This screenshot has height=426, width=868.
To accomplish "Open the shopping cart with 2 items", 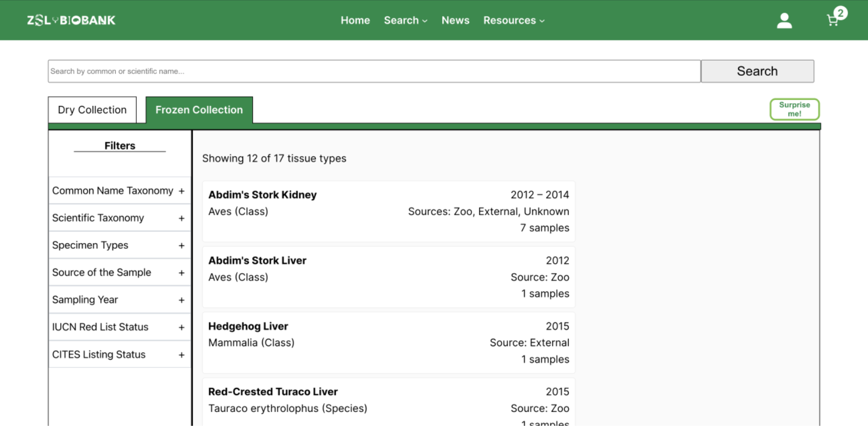I will tap(836, 17).
